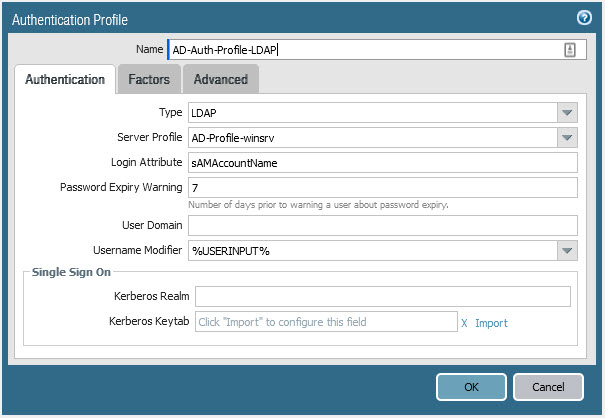Image resolution: width=605 pixels, height=418 pixels.
Task: Click the icon inside the Name field
Action: (x=569, y=50)
